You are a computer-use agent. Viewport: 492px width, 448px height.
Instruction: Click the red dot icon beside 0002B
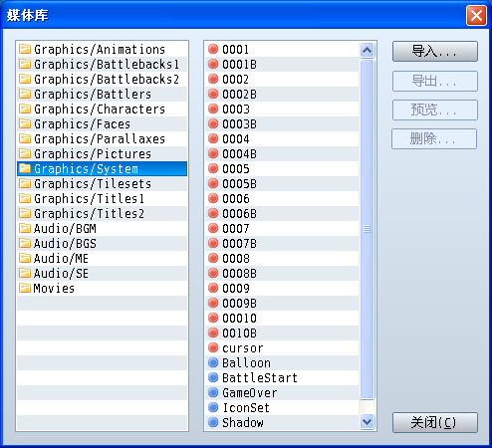[213, 94]
